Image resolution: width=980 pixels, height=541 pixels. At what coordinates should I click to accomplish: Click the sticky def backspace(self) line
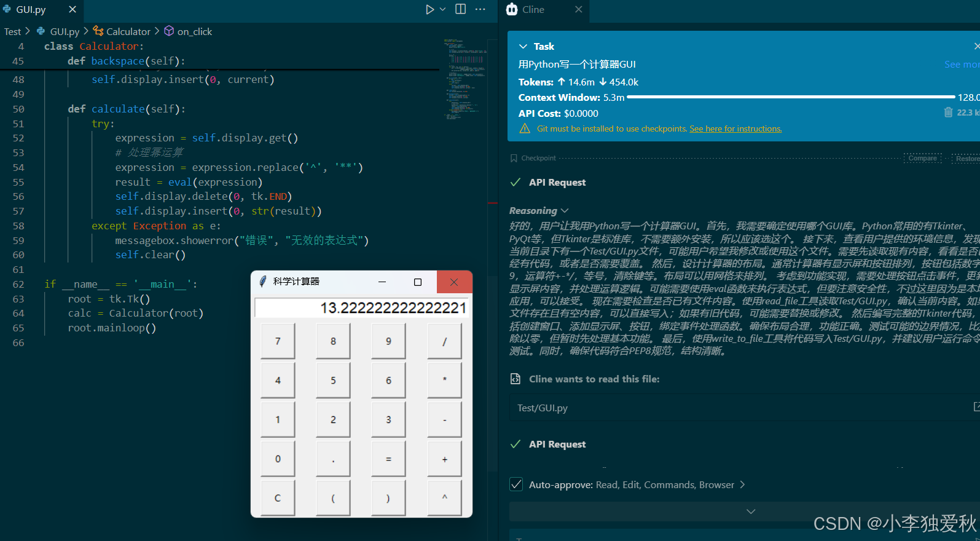127,61
